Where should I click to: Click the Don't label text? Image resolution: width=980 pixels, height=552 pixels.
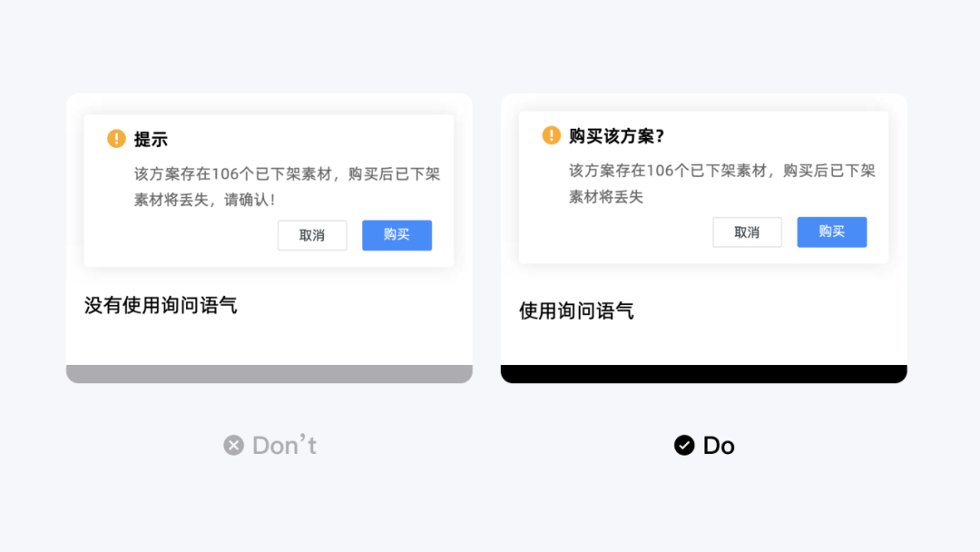point(284,445)
